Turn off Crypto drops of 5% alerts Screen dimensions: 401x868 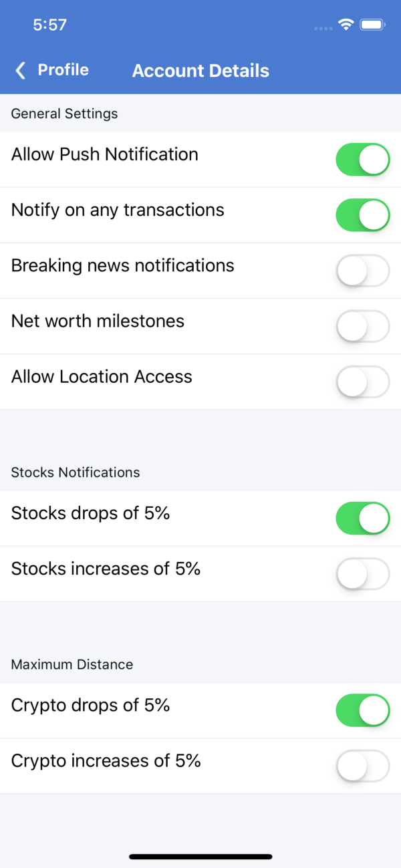[363, 710]
